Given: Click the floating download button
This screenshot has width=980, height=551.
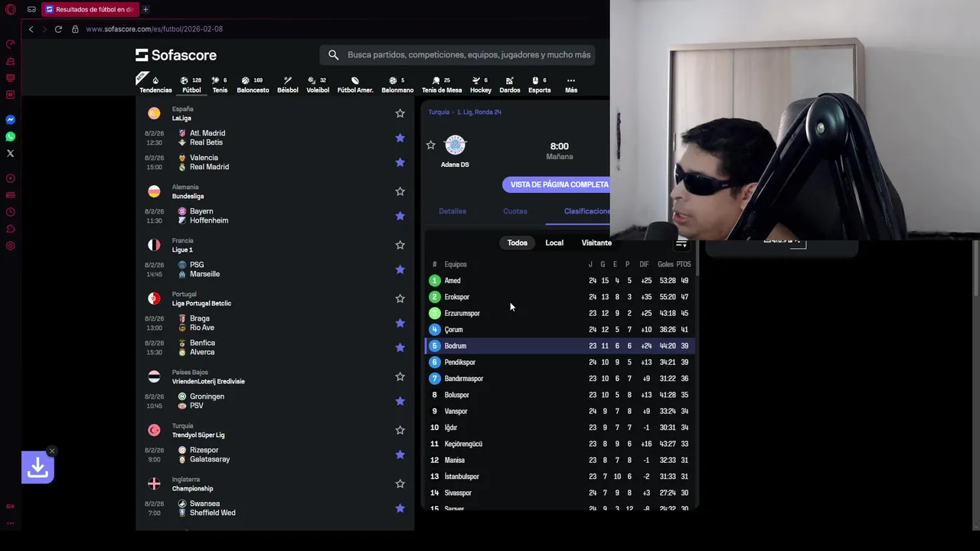Looking at the screenshot, I should 38,468.
